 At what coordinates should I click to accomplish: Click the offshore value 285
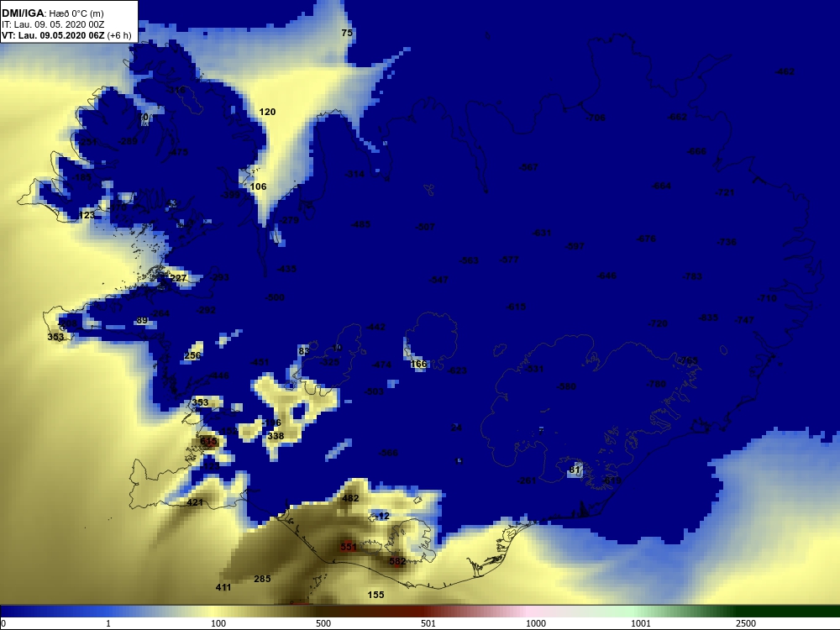coord(262,579)
